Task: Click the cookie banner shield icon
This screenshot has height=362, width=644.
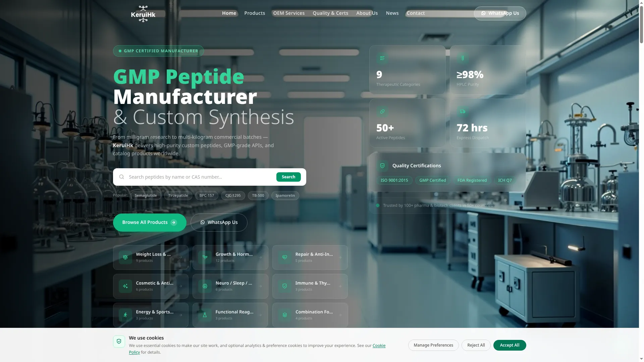Action: point(119,342)
